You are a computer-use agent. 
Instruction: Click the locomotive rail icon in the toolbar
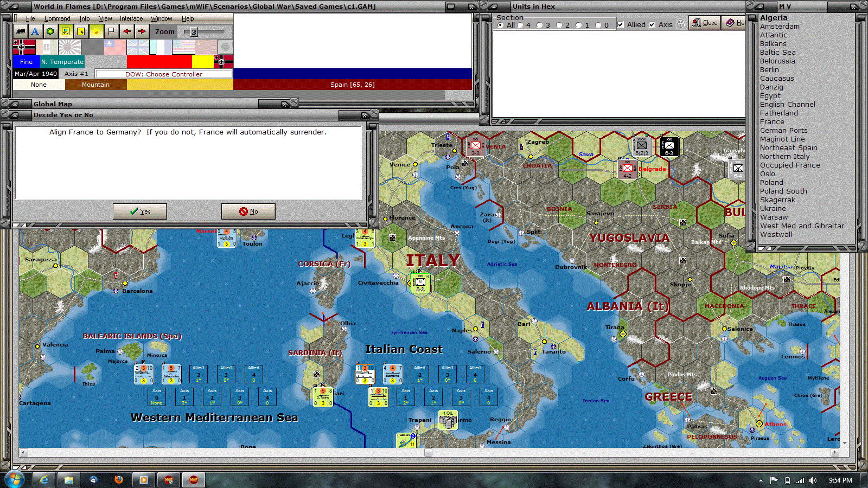(x=20, y=31)
